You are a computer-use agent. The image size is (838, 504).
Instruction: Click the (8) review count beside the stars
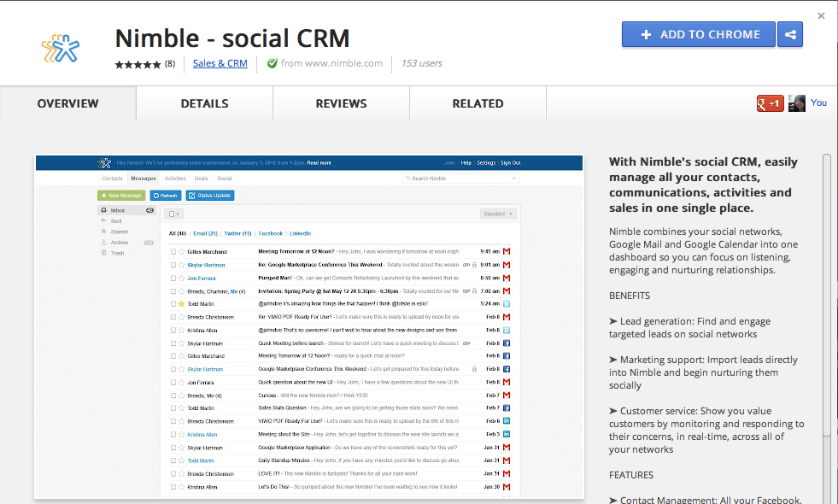170,63
